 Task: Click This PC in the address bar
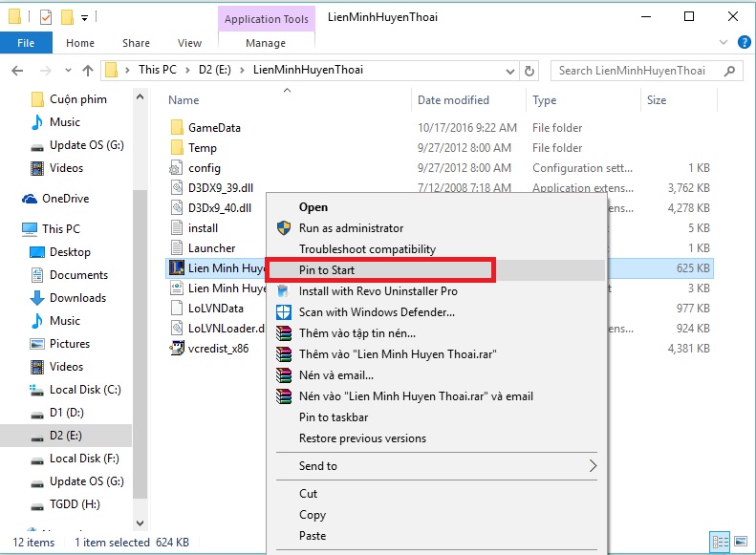157,70
